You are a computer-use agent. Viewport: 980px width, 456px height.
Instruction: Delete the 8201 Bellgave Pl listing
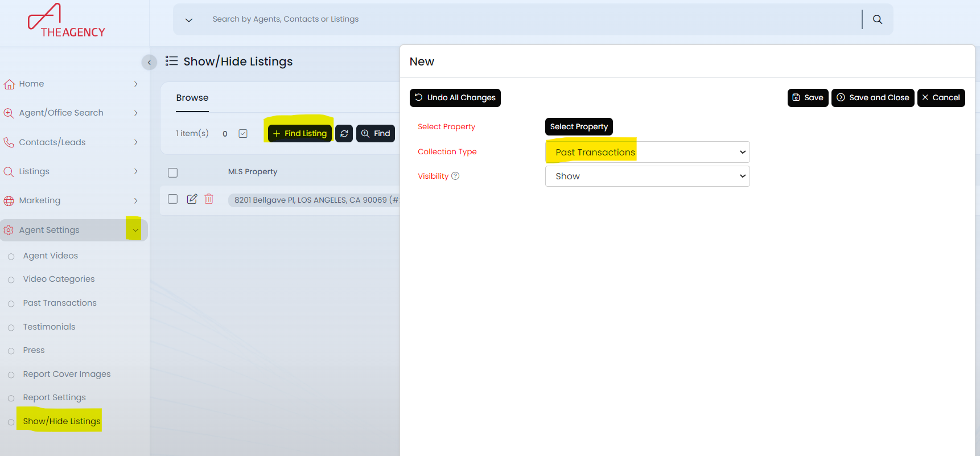click(209, 199)
